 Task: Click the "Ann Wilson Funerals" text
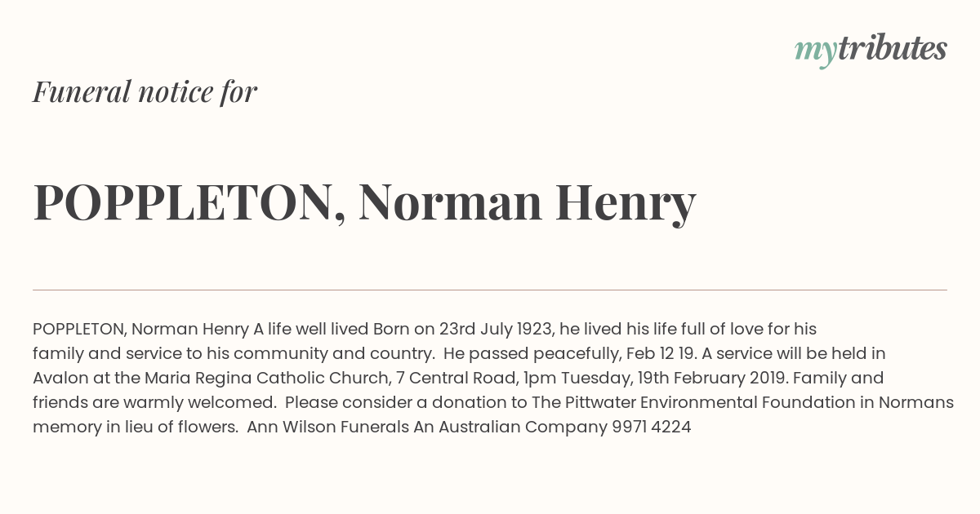[x=328, y=427]
